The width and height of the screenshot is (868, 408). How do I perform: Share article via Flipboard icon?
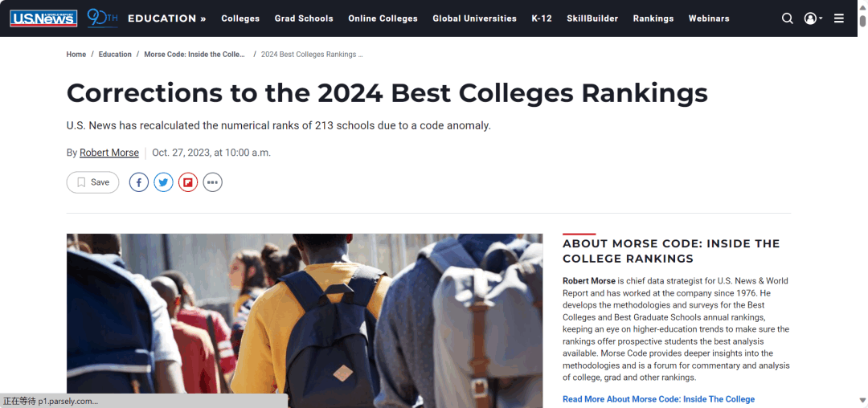pos(188,182)
